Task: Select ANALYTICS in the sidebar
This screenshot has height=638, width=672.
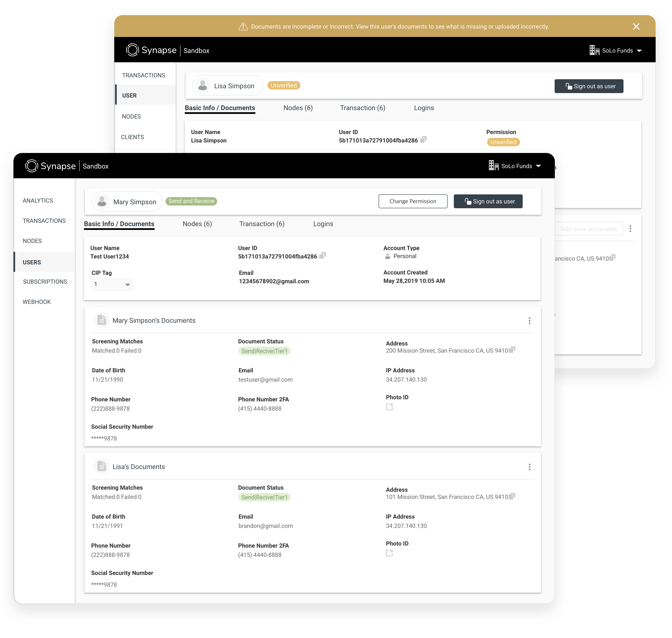Action: 38,201
